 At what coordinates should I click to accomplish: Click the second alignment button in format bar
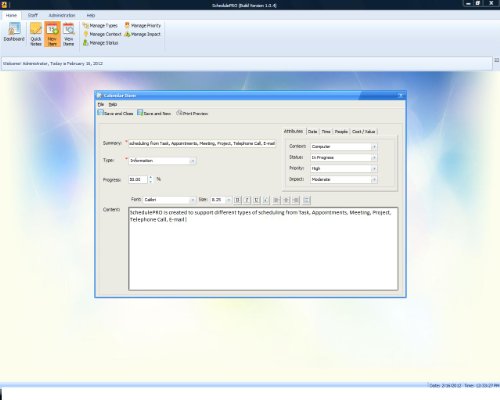pos(286,200)
